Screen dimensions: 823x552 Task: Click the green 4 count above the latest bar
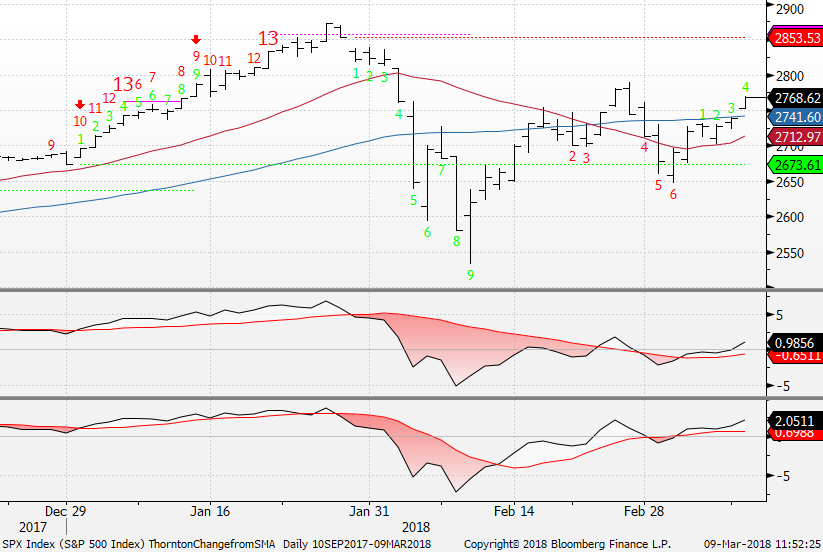(745, 87)
